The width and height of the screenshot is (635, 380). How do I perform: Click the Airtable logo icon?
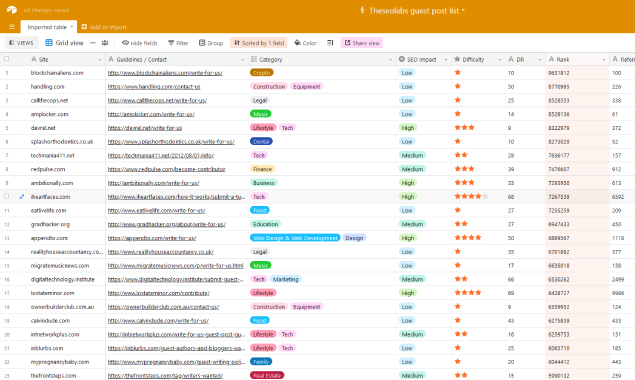pos(12,10)
